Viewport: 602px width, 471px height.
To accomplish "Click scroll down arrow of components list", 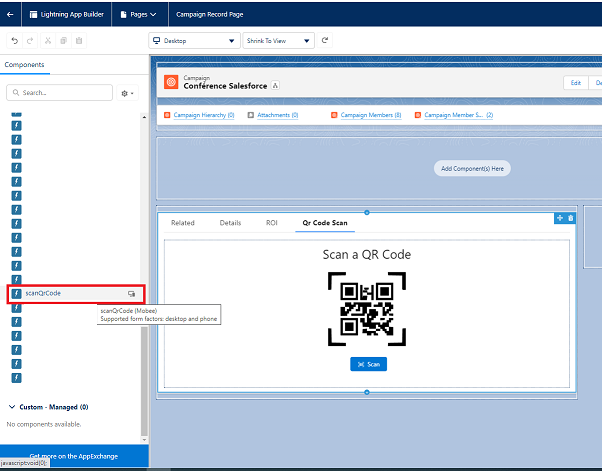I will [144, 440].
